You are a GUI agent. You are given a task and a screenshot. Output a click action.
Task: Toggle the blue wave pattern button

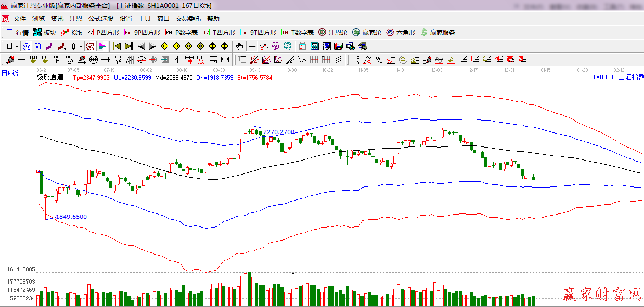tap(26, 46)
